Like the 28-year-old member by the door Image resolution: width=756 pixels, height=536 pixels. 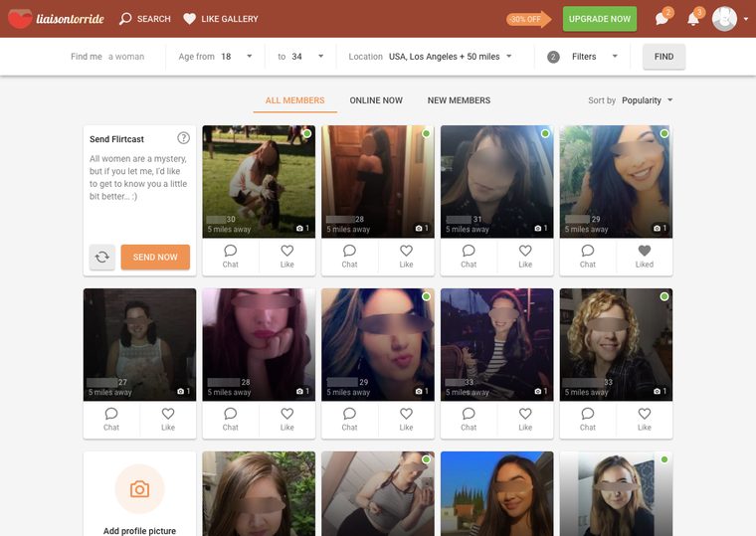[406, 257]
